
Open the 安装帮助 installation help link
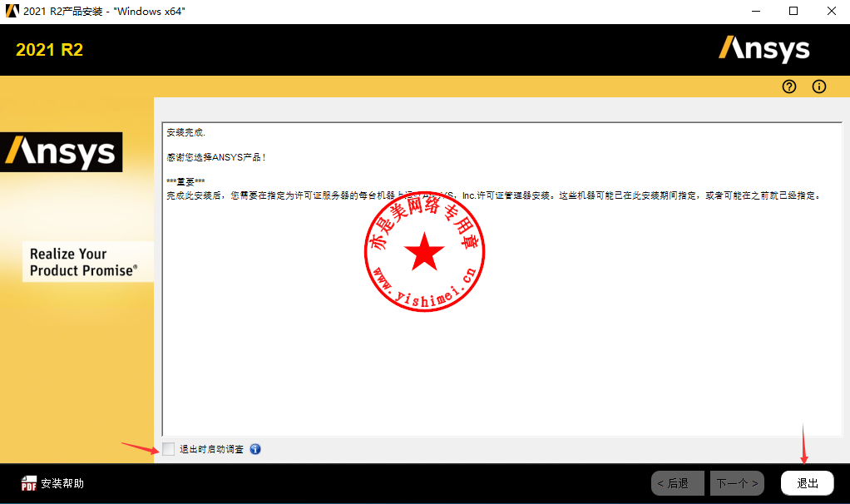pos(62,483)
